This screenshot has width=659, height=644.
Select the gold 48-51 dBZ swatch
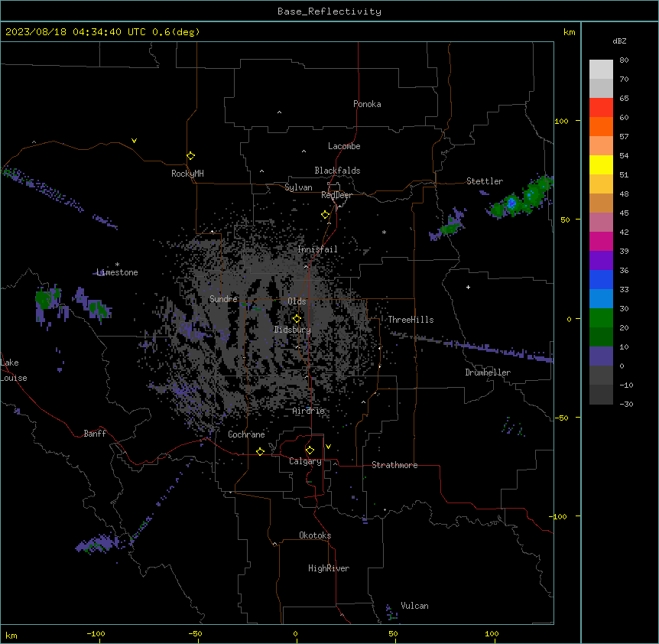tap(601, 184)
